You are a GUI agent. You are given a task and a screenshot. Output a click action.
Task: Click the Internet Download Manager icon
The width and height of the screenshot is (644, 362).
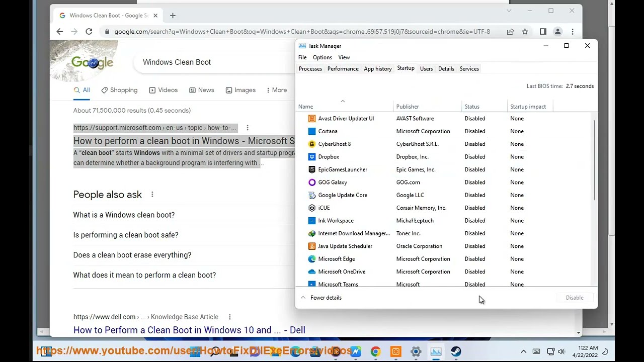click(311, 233)
